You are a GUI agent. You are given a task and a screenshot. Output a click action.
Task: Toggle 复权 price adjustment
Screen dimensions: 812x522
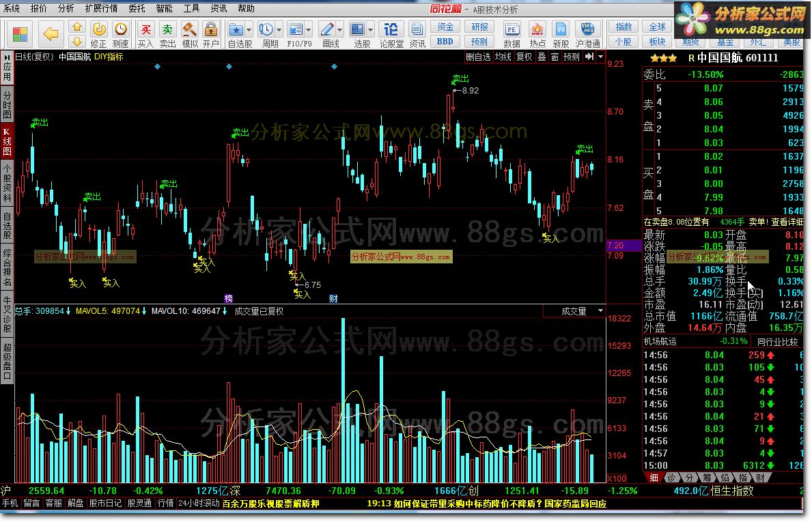click(x=524, y=57)
